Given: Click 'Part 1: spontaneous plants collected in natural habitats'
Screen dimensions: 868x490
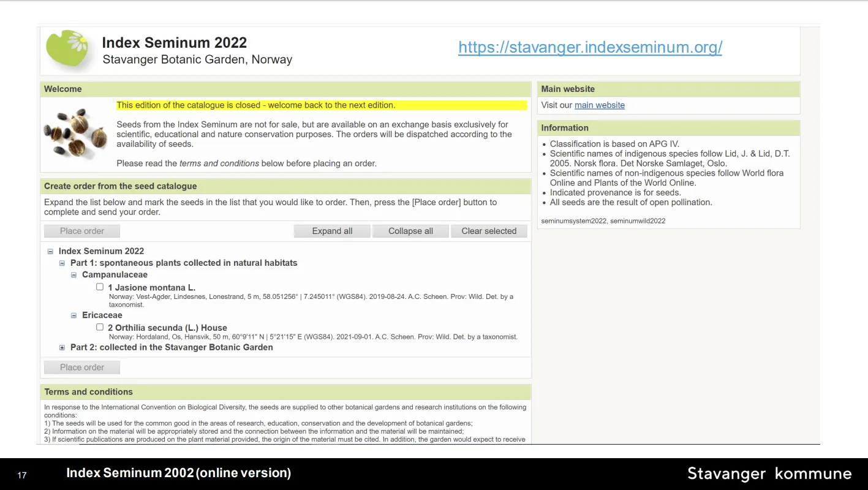Looking at the screenshot, I should [x=184, y=263].
